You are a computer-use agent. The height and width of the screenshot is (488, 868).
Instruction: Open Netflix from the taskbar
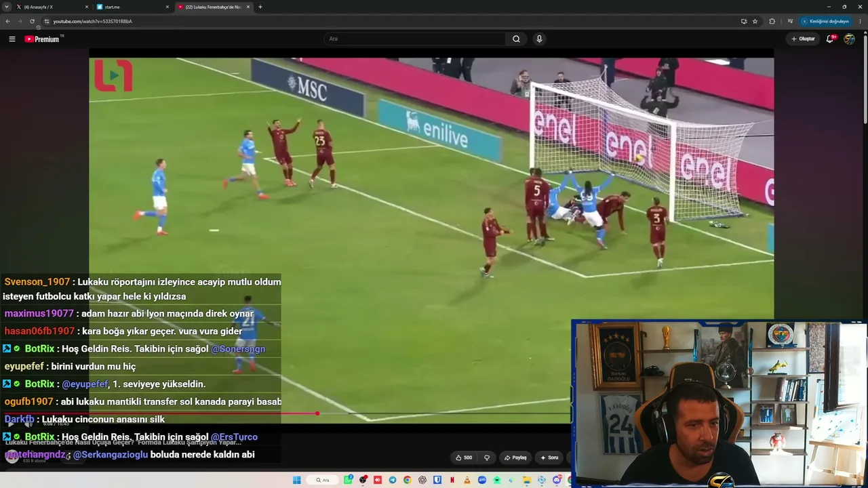point(452,480)
